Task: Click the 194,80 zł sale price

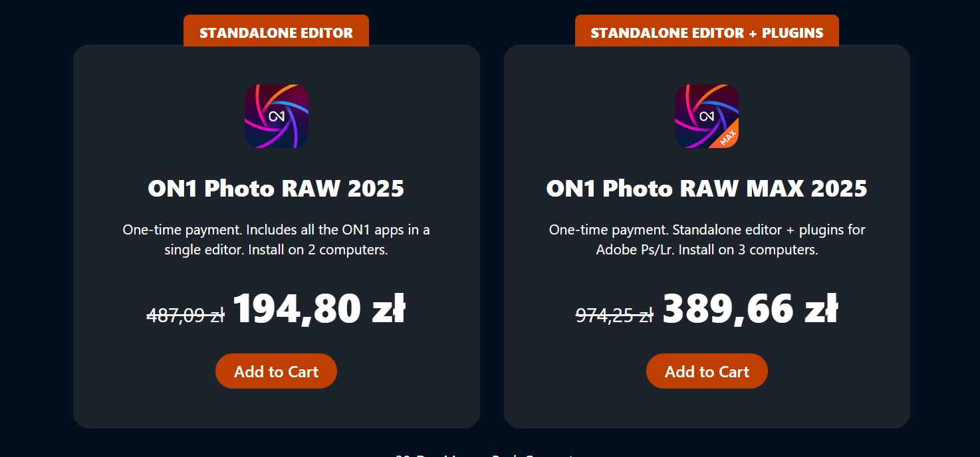Action: click(318, 310)
